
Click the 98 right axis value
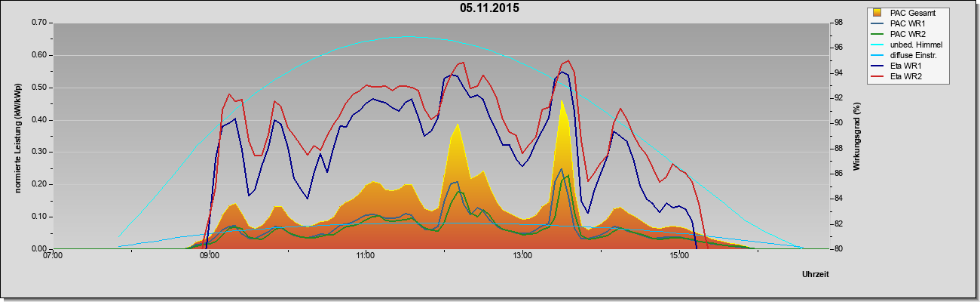pos(841,23)
